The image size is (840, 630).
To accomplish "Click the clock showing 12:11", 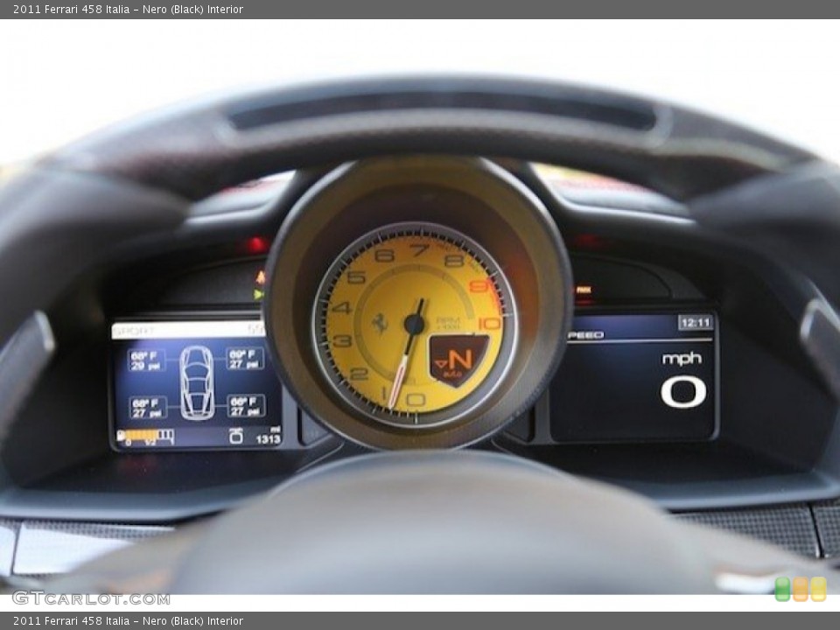I will (x=696, y=323).
